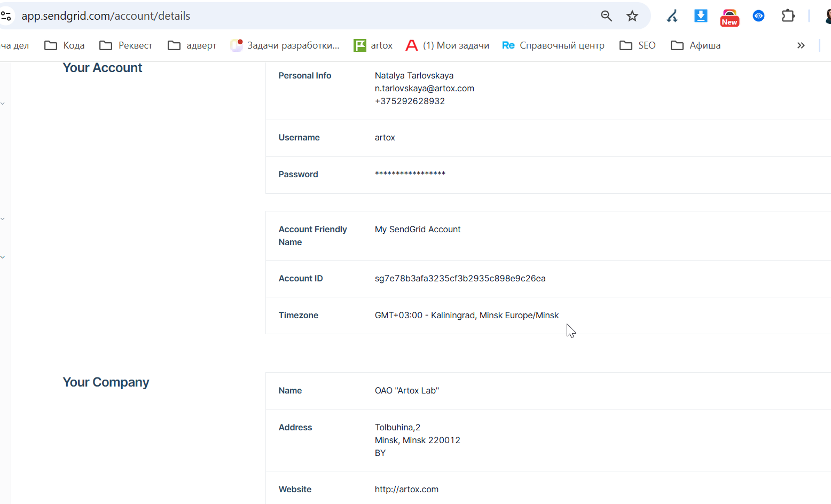Click the Website row label
Image resolution: width=831 pixels, height=504 pixels.
[x=295, y=489]
